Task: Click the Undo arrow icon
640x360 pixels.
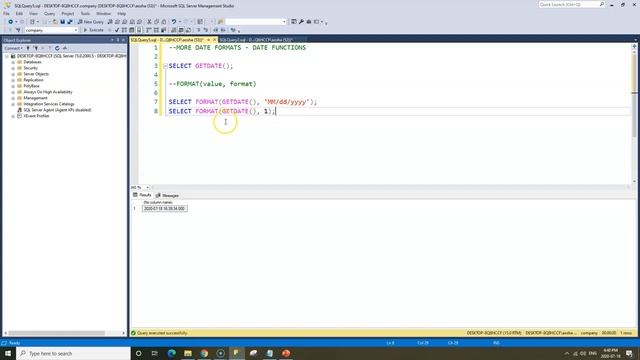Action: click(174, 22)
